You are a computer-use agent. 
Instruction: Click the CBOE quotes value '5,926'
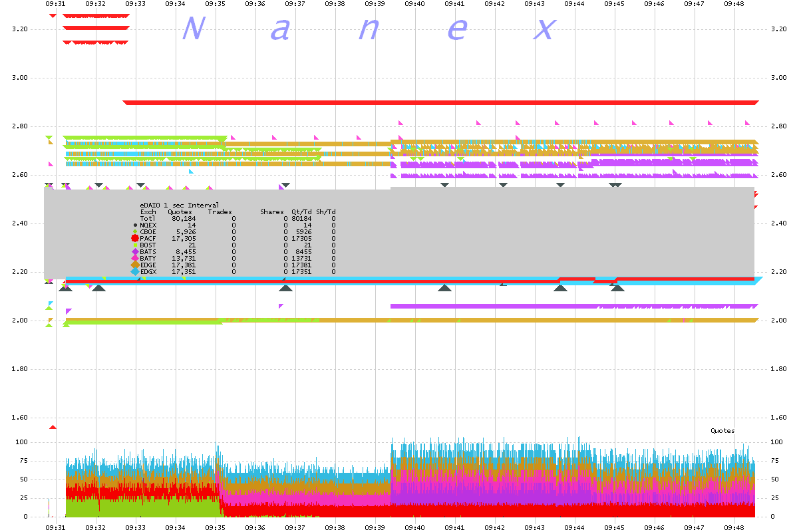click(186, 231)
